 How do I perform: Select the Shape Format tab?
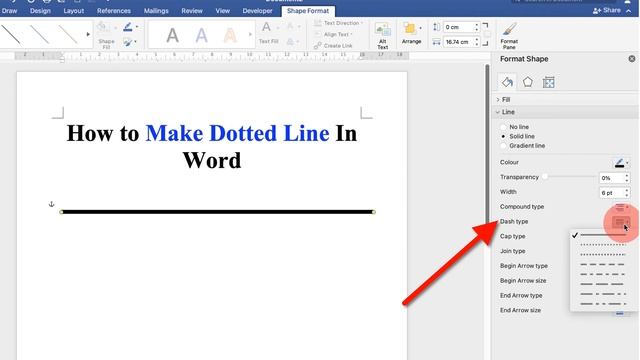[308, 11]
